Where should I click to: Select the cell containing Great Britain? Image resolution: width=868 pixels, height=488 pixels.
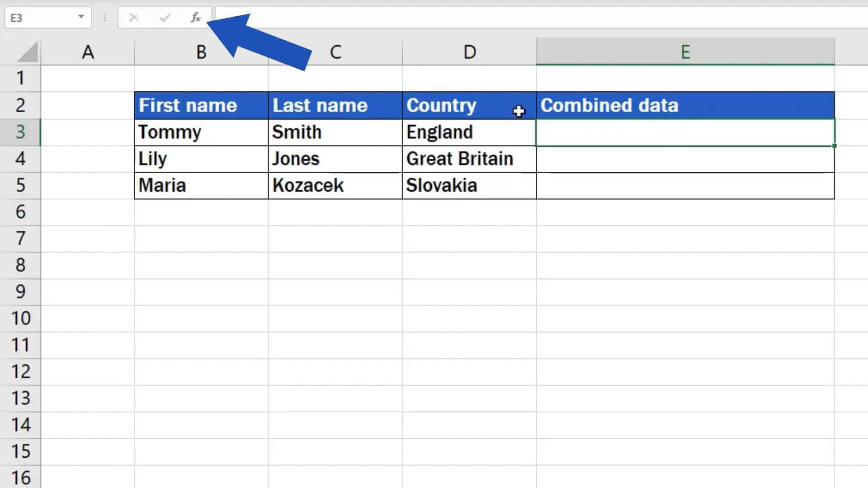pos(469,159)
